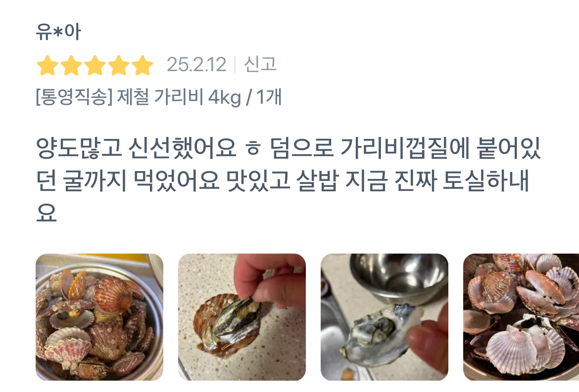Click the review date 25.2.12

(196, 65)
